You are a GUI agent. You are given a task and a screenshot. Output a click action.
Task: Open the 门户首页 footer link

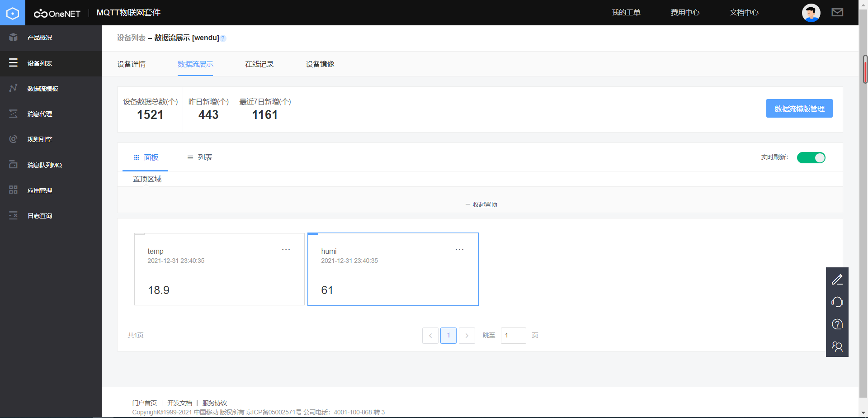(145, 403)
